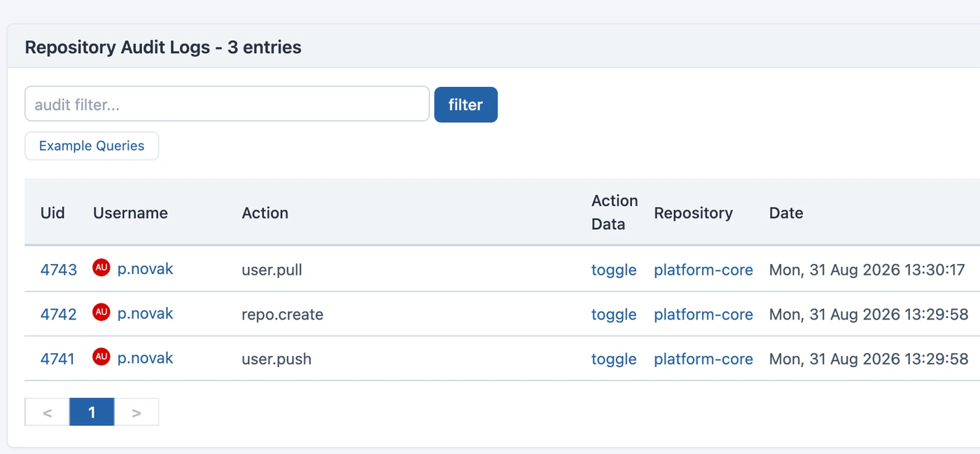Open platform-core repository in user.push row
Screen dimensions: 980x454
703,359
